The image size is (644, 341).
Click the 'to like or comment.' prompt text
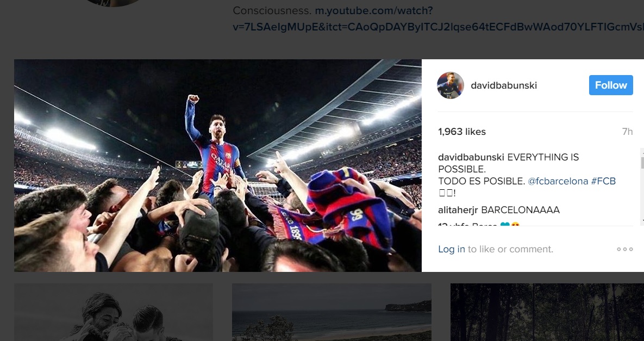coord(510,249)
